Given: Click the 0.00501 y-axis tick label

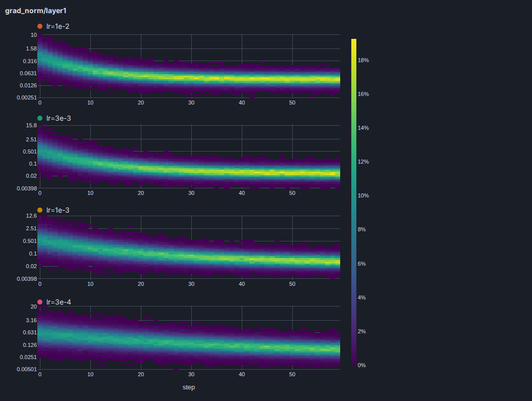Looking at the screenshot, I should pyautogui.click(x=27, y=369).
